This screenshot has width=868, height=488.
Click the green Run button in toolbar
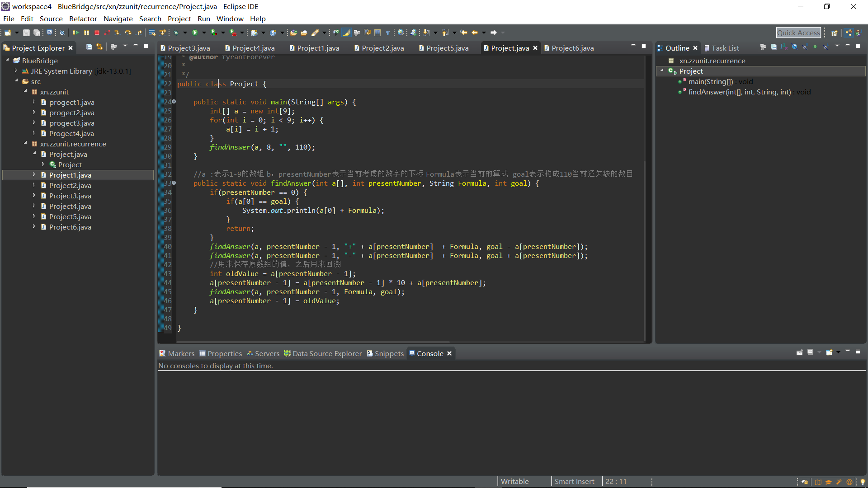(195, 33)
